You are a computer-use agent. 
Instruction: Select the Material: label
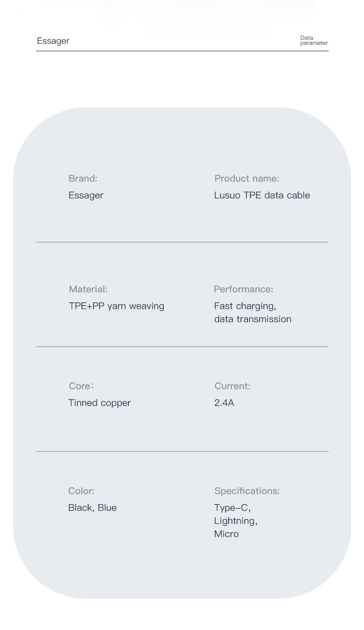click(x=88, y=289)
